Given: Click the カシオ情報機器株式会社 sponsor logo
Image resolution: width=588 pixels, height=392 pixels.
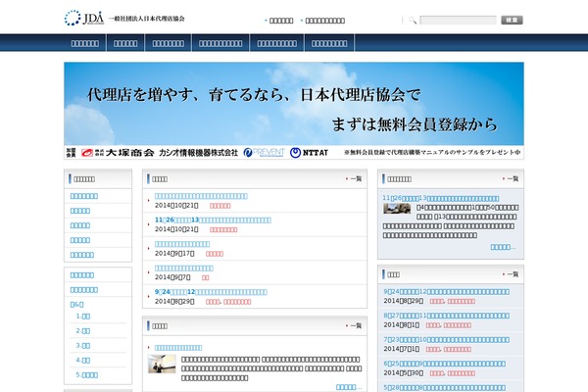Looking at the screenshot, I should (x=198, y=153).
